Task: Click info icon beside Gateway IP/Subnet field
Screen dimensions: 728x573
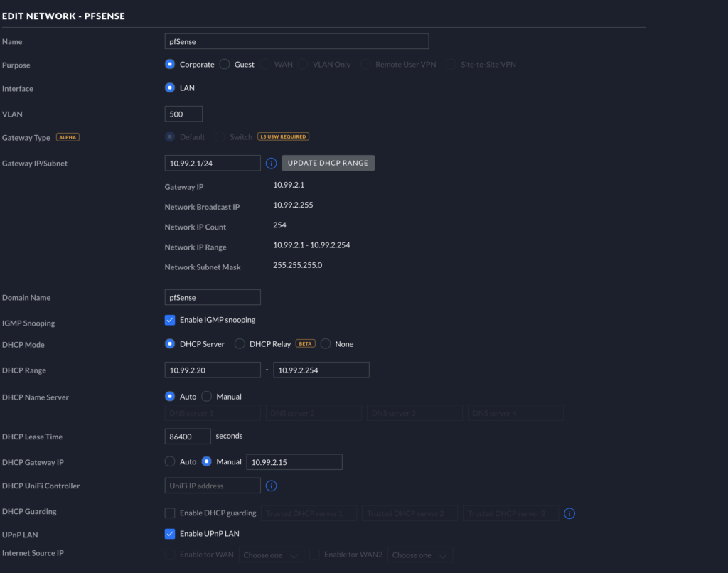Action: (271, 164)
